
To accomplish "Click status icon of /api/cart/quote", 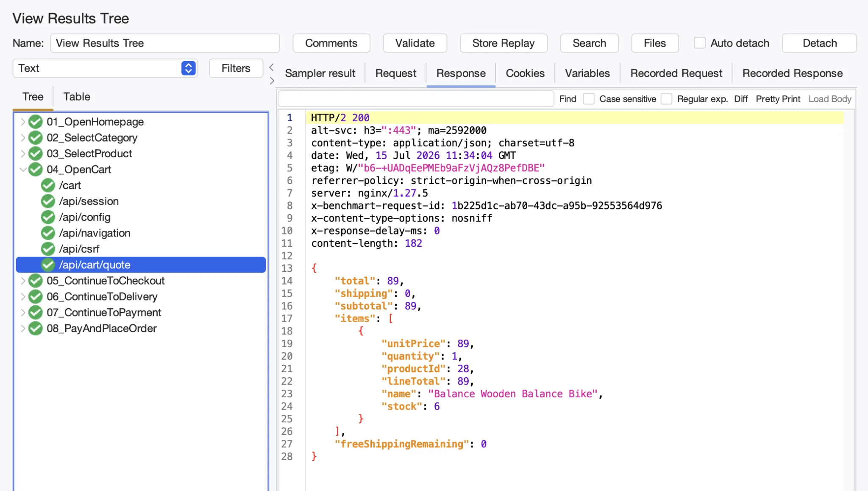I will 48,265.
